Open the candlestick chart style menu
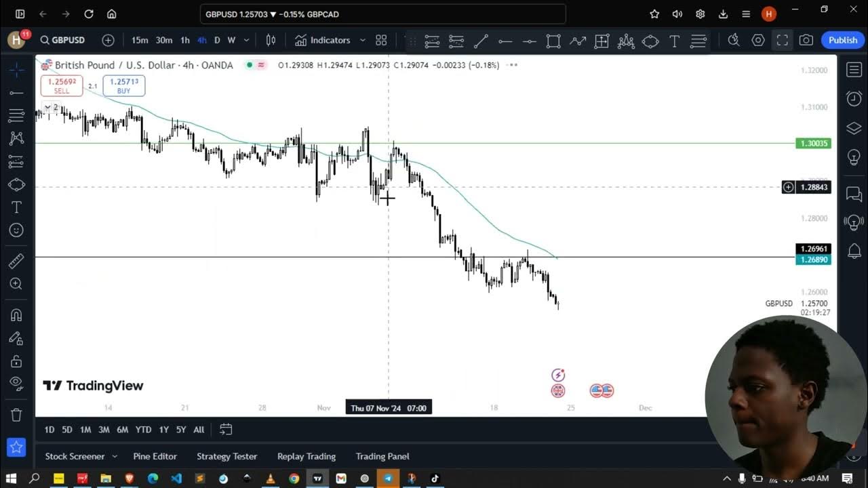 coord(271,40)
